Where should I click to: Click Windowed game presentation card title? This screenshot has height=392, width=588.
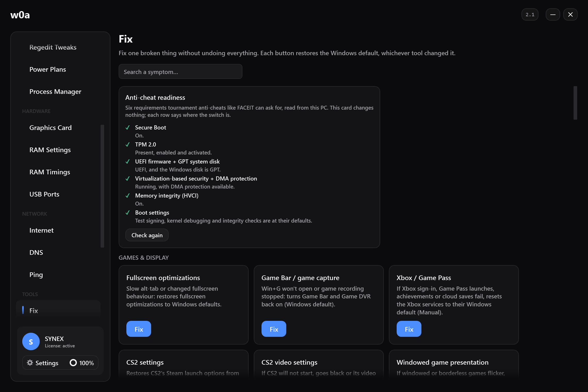click(x=443, y=362)
